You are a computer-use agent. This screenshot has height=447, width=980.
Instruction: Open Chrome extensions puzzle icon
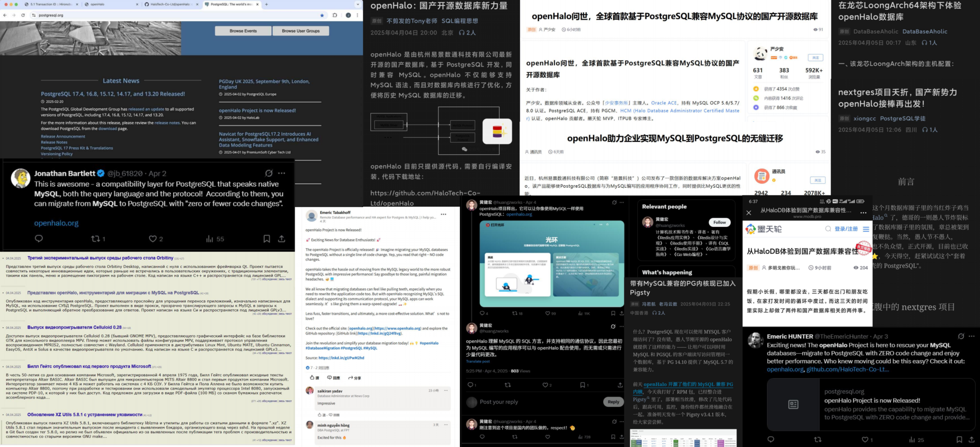tap(335, 15)
